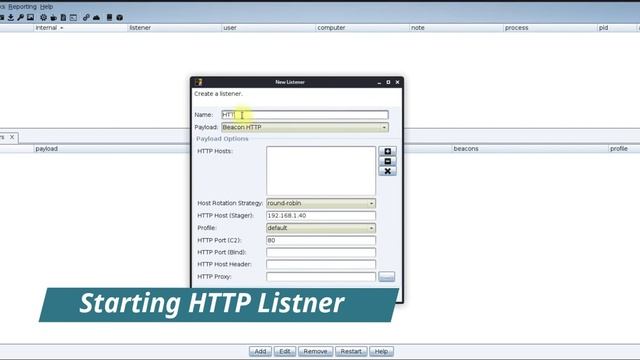Open the scripted web delivery terminal icon
This screenshot has height=360, width=640.
click(x=73, y=18)
